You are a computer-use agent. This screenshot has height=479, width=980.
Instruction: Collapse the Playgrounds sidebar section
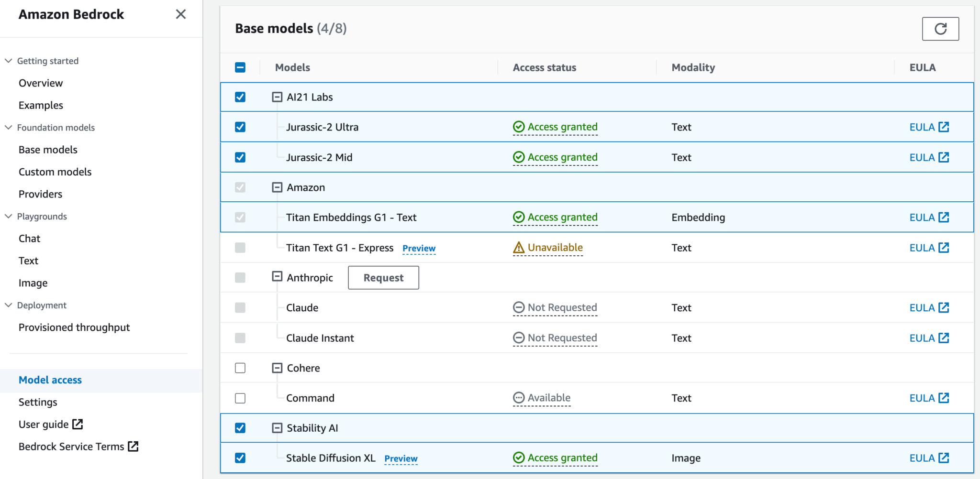[9, 217]
